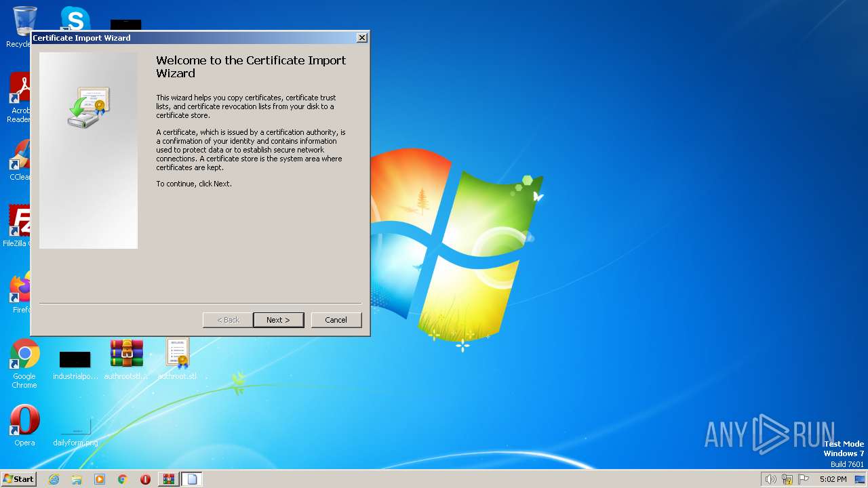
Task: Launch Chrome from the taskbar
Action: (123, 479)
